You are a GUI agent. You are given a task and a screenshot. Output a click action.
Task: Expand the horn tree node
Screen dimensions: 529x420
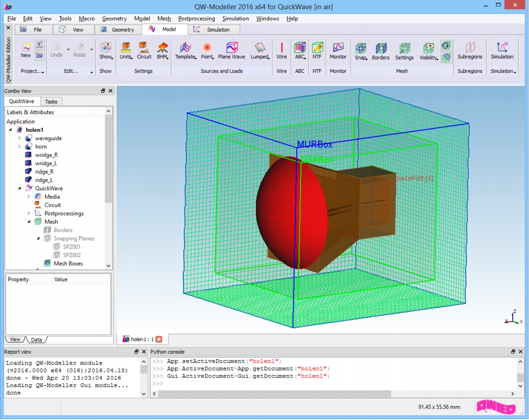(20, 147)
